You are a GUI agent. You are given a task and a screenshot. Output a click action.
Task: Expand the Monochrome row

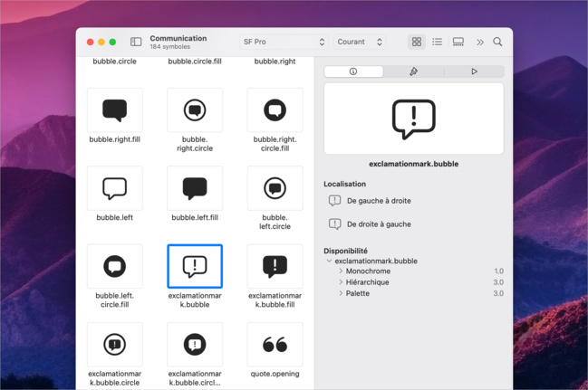pos(341,271)
